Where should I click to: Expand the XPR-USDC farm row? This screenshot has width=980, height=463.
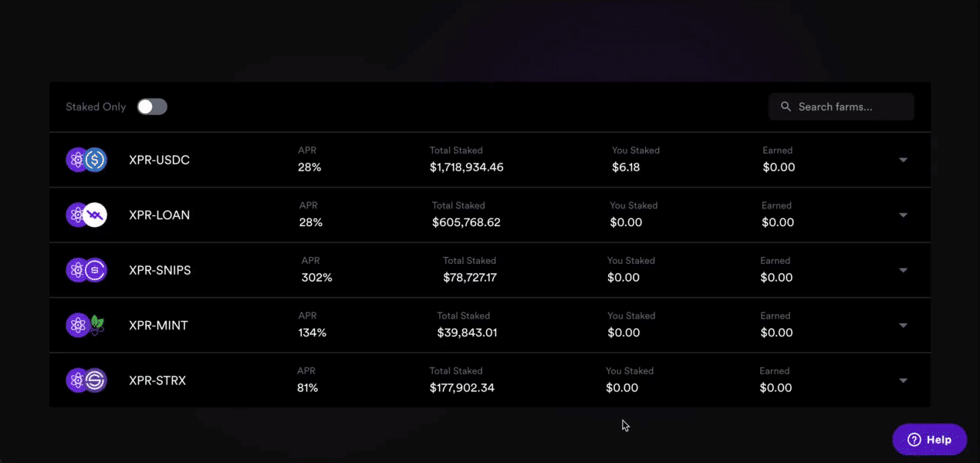pos(903,160)
